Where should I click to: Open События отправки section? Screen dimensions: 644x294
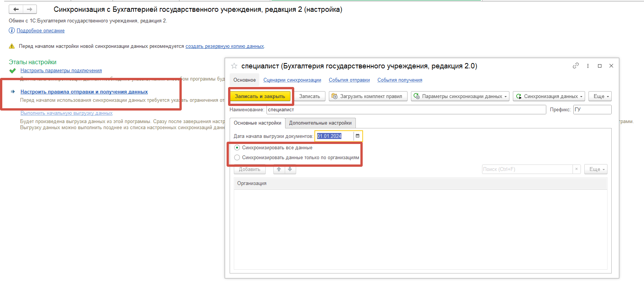[x=349, y=80]
